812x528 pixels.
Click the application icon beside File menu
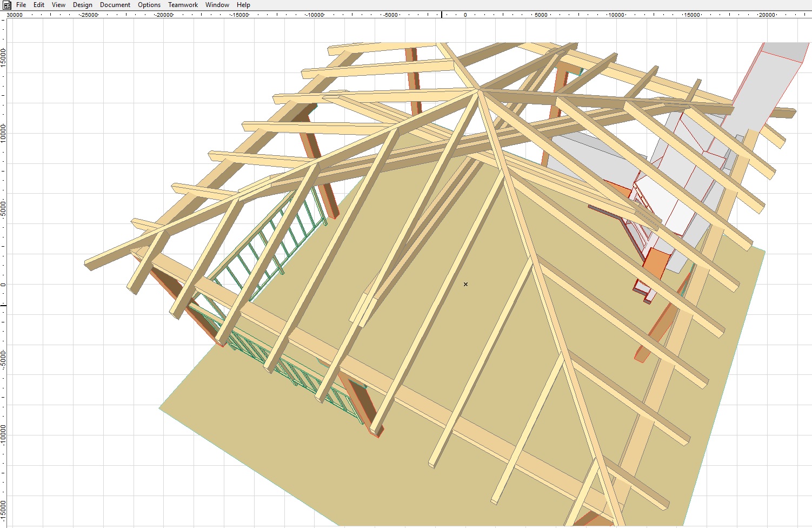[7, 5]
